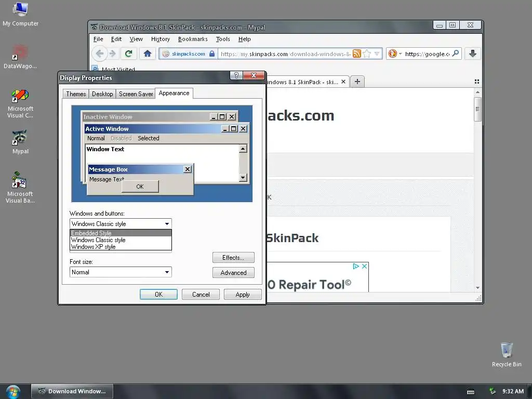Click the page scrollbar up arrow

click(477, 92)
